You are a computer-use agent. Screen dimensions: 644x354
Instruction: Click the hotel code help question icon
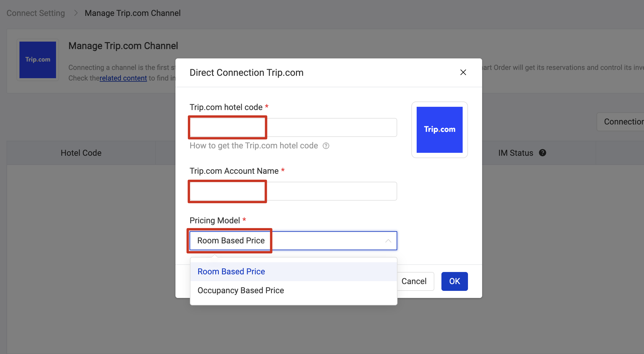pyautogui.click(x=326, y=146)
